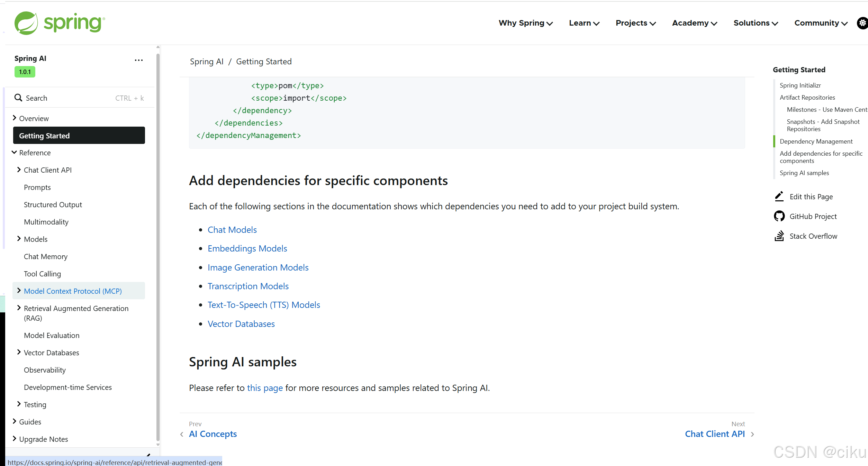
Task: Open the Embeddings Models link
Action: [x=247, y=248]
